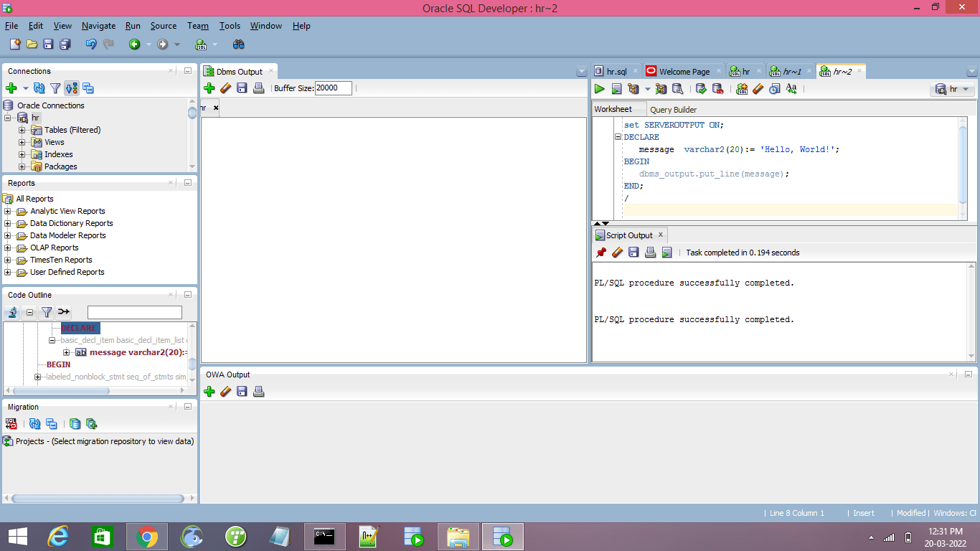
Task: Close the hr tab in Dbms Output
Action: (215, 108)
